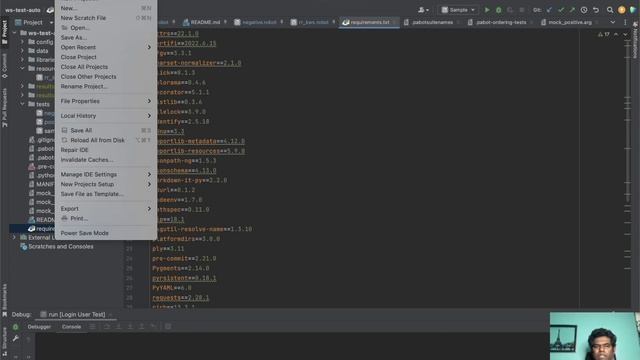Click the rollback undo arrow icon
The height and width of the screenshot is (360, 640).
(x=596, y=10)
